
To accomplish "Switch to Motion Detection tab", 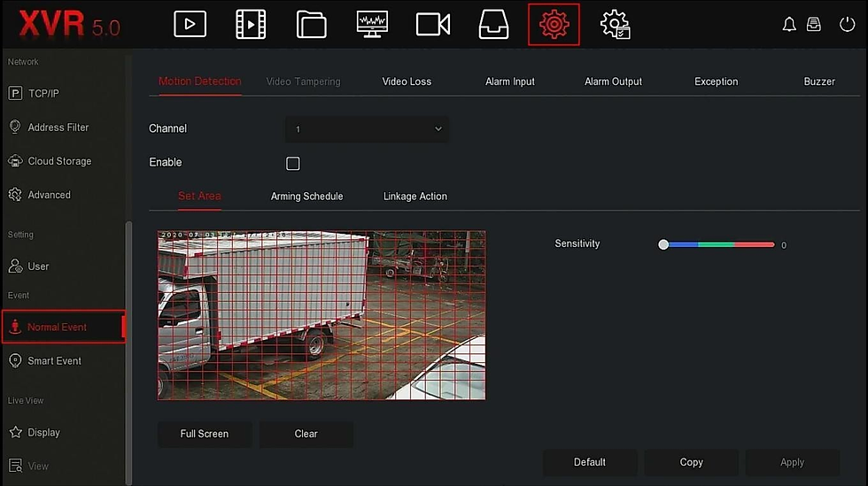I will pyautogui.click(x=200, y=81).
